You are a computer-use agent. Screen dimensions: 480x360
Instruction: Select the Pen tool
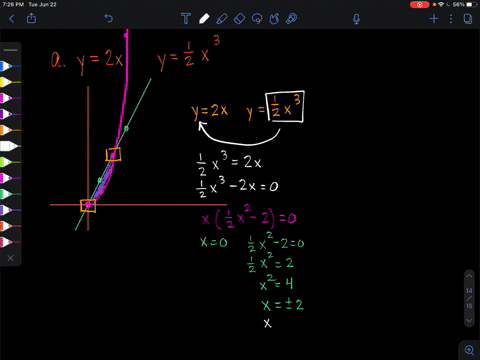click(204, 19)
